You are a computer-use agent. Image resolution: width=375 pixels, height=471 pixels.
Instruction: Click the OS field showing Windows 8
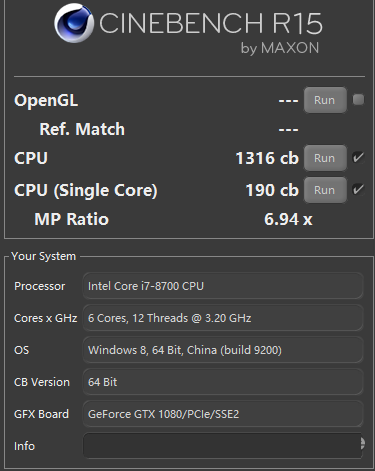point(223,350)
